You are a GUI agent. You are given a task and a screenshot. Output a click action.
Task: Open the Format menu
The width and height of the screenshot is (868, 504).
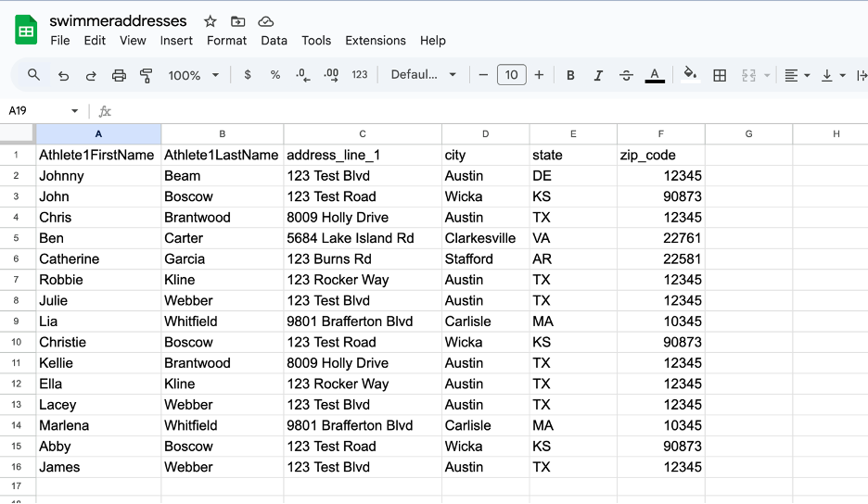click(226, 41)
